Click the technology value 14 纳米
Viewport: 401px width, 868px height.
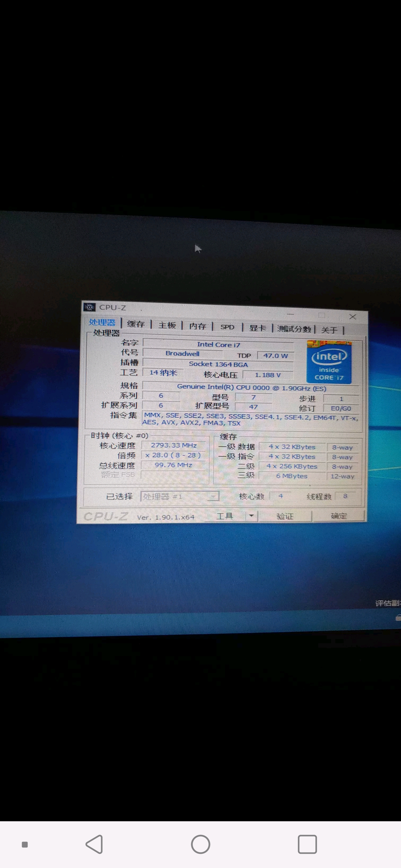click(x=163, y=373)
